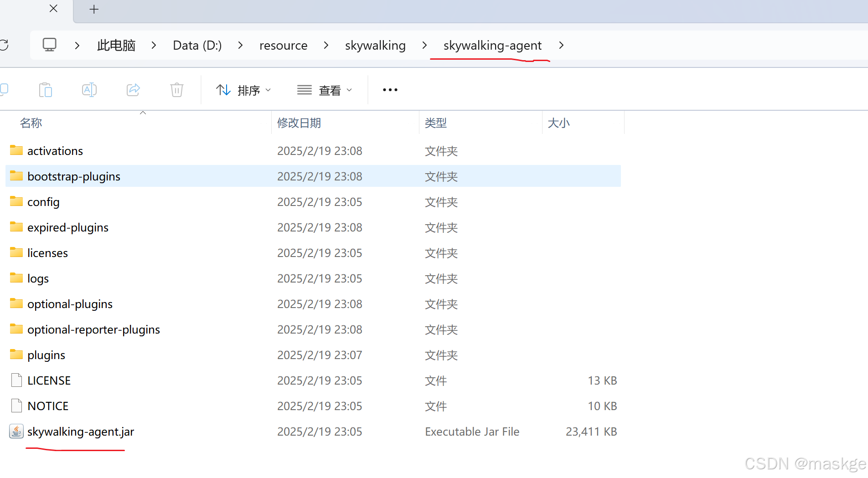Select the bootstrap-plugins folder icon
Screen dimensions: 868x478
tap(16, 176)
